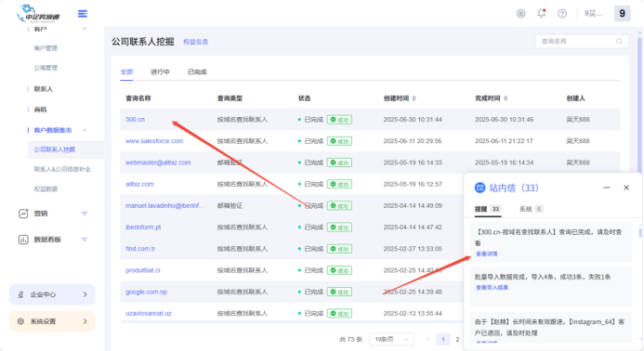Go to page 2

coord(457,339)
